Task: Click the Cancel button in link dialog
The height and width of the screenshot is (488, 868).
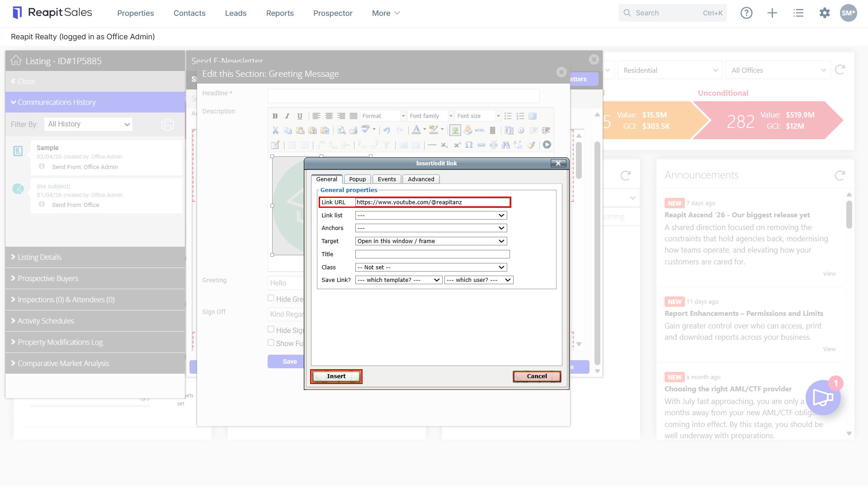Action: [537, 376]
